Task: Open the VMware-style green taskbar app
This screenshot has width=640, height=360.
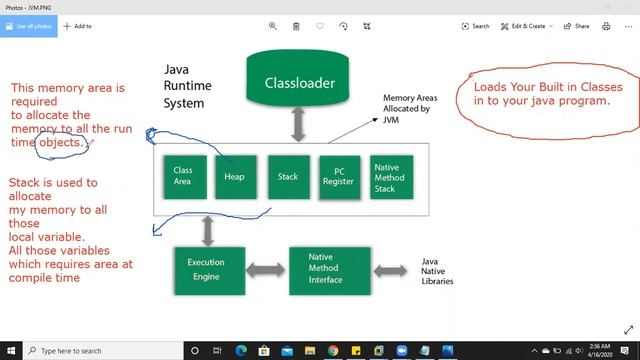Action: (379, 351)
